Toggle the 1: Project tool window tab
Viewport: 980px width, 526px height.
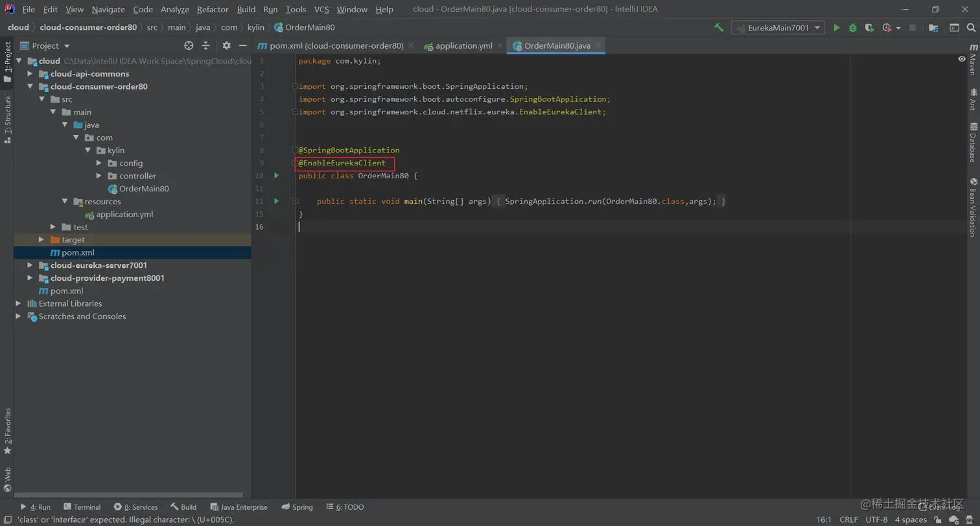tap(7, 62)
